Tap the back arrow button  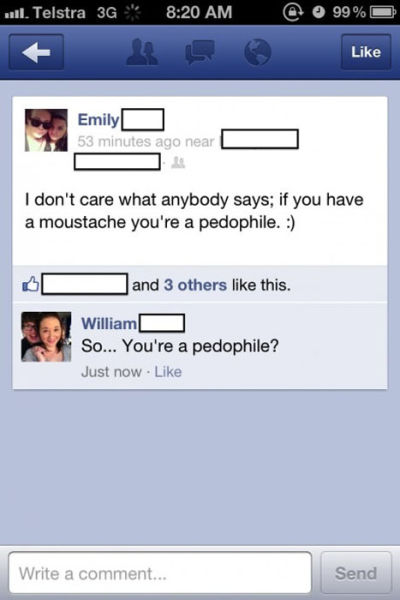pyautogui.click(x=36, y=52)
